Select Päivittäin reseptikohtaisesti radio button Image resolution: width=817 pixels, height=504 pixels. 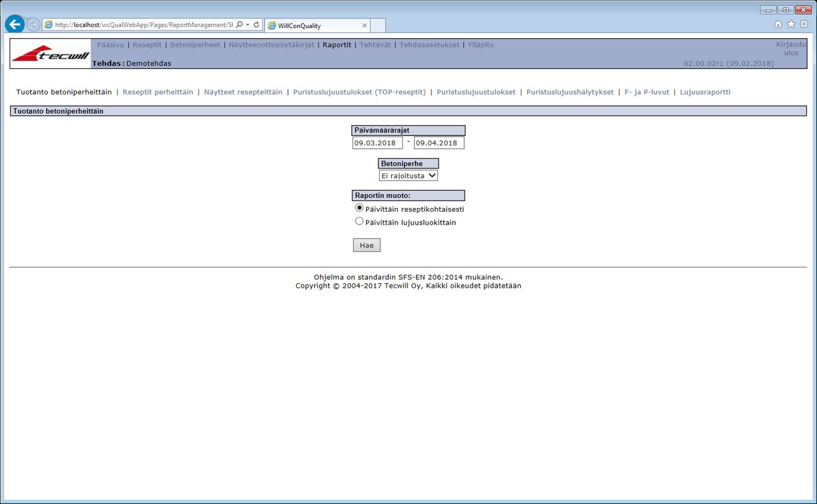359,208
